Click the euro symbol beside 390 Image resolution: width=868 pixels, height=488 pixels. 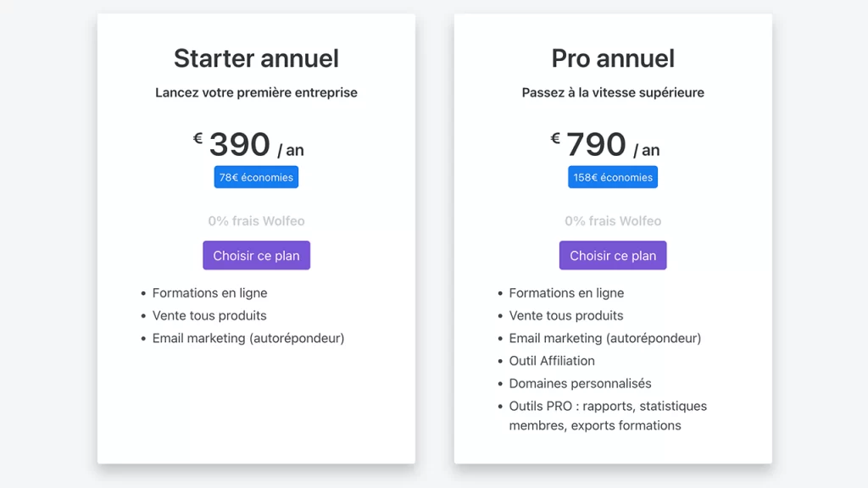(x=198, y=138)
